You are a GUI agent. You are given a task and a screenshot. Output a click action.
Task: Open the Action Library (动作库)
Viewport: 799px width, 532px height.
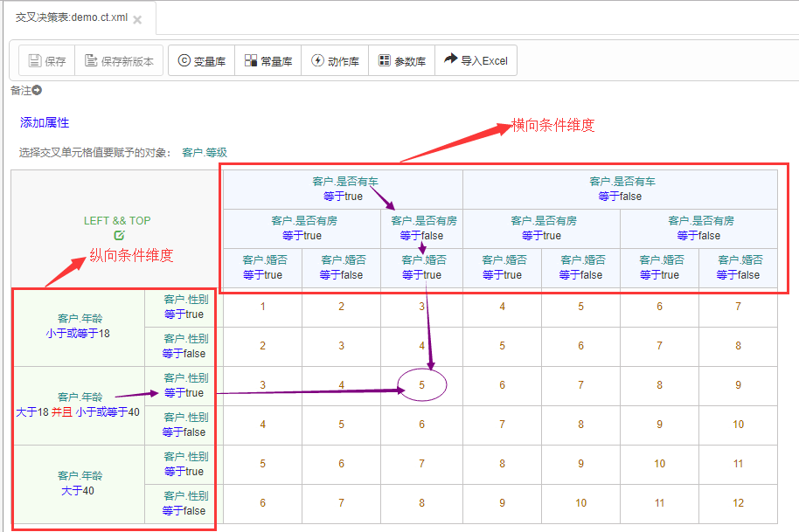335,60
